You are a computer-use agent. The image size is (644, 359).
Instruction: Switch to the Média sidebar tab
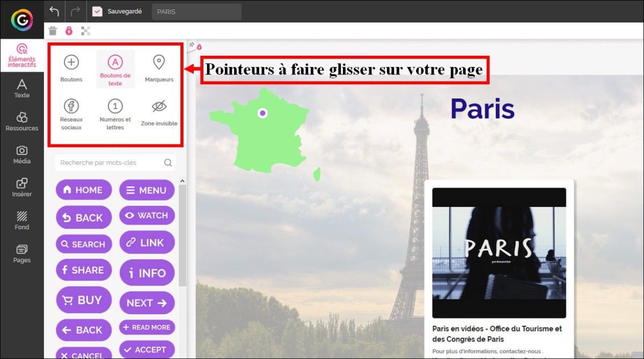pyautogui.click(x=22, y=155)
